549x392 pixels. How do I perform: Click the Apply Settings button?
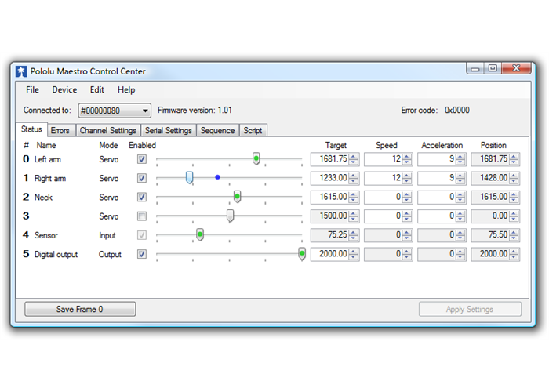tap(470, 309)
